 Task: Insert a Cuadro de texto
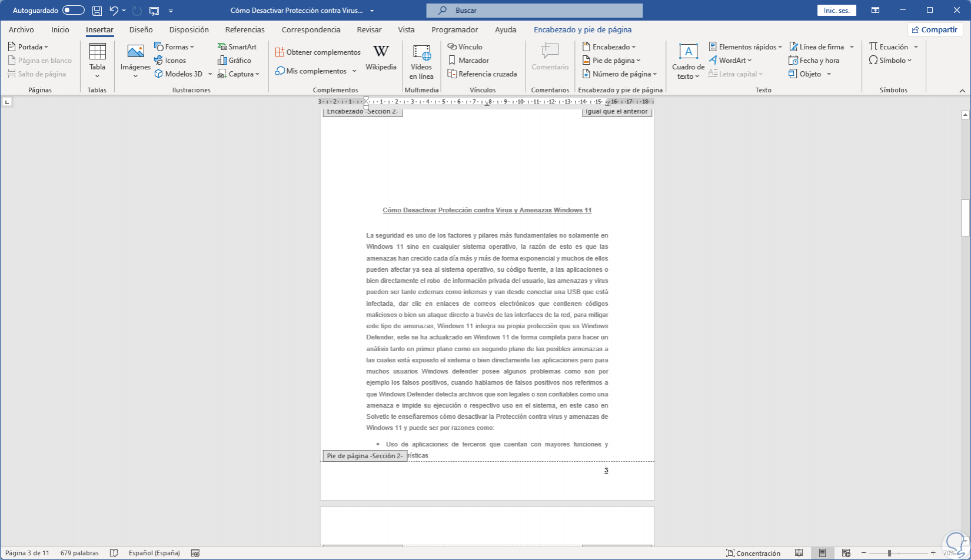pos(688,61)
